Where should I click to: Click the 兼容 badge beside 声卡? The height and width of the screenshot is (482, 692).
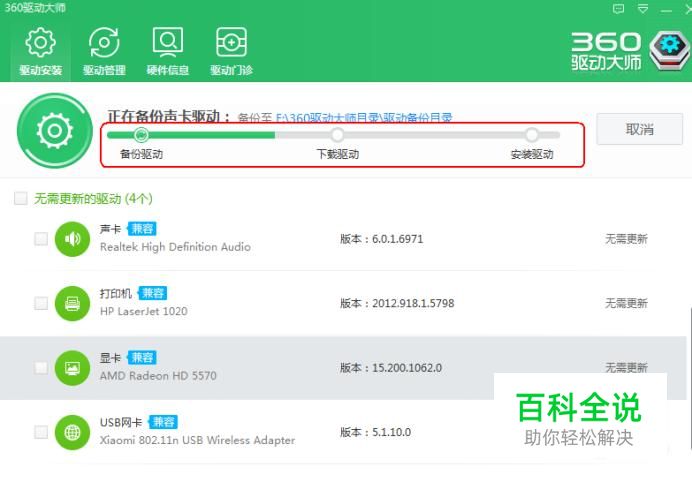[x=142, y=229]
